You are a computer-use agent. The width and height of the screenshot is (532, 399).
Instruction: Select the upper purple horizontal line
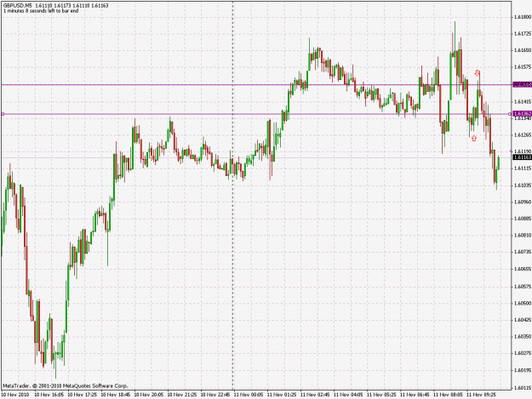(x=256, y=85)
